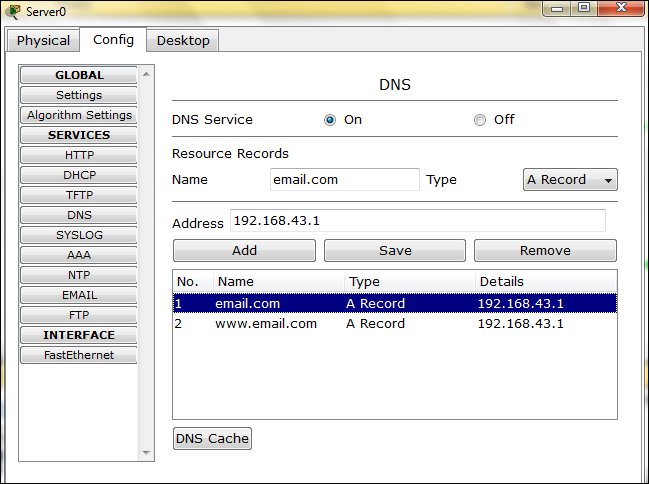Viewport: 649px width, 484px height.
Task: Open the FastEthernet interface settings
Action: pyautogui.click(x=79, y=355)
